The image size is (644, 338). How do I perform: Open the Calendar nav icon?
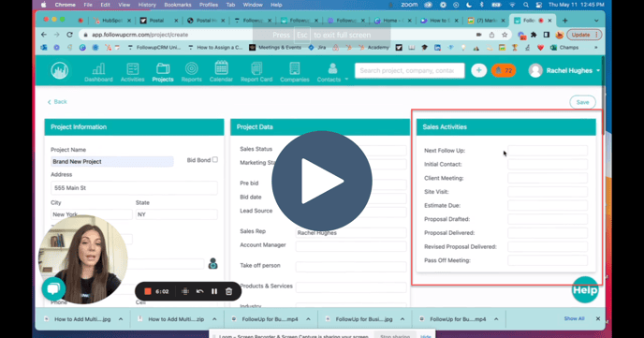pos(221,72)
